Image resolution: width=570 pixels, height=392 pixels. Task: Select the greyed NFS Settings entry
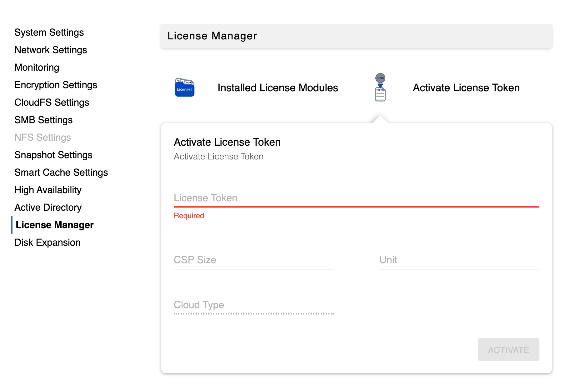tap(43, 138)
